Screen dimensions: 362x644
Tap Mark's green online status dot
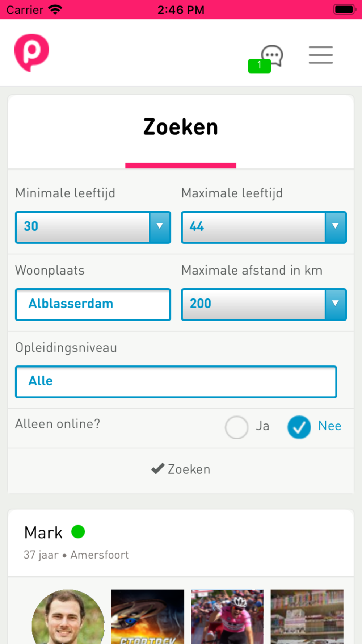point(78,532)
